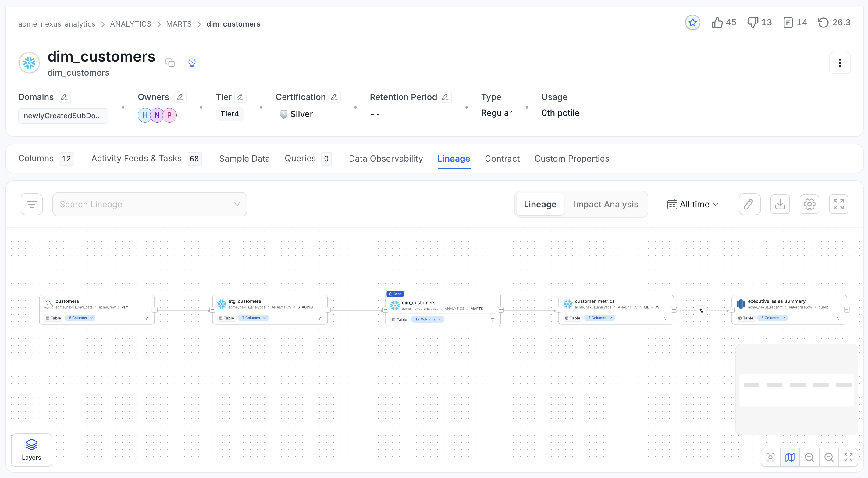
Task: Toggle the mini map icon
Action: click(x=790, y=457)
